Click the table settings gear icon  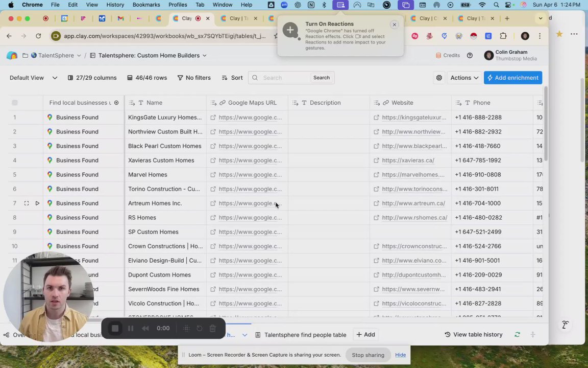[439, 78]
